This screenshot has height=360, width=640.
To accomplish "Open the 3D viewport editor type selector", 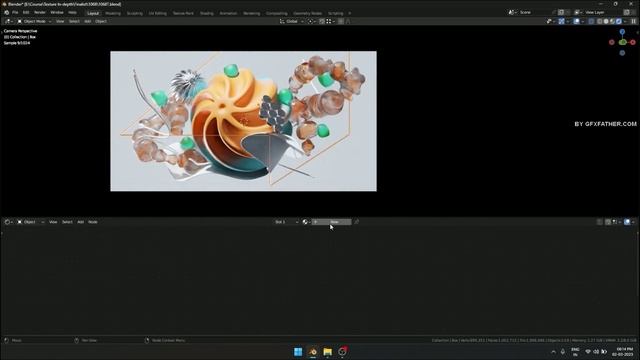I will click(8, 21).
